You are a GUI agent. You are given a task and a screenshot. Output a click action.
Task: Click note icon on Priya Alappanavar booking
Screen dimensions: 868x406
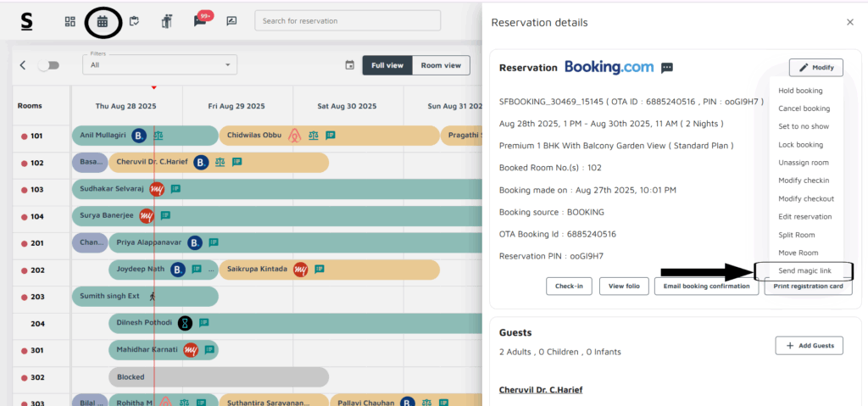click(214, 242)
